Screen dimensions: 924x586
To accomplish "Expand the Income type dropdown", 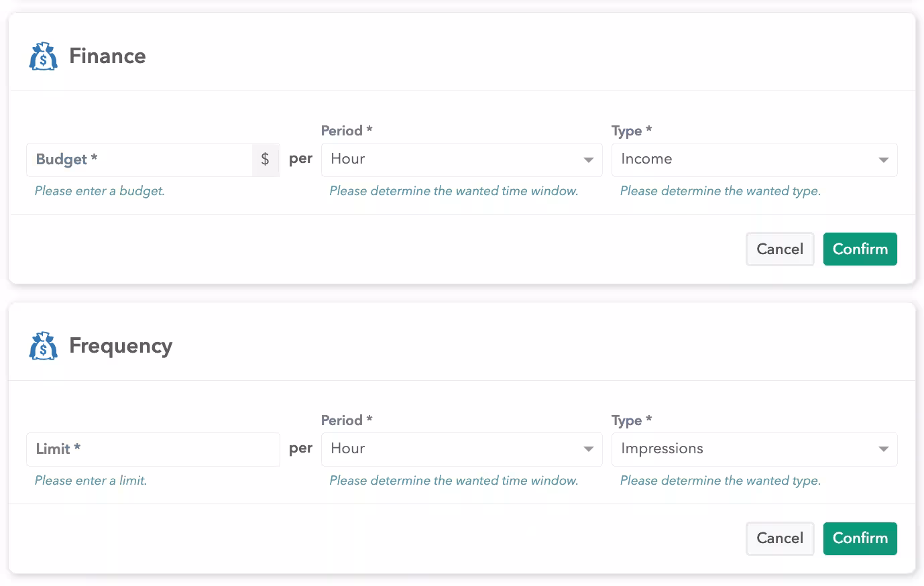I will pyautogui.click(x=754, y=160).
